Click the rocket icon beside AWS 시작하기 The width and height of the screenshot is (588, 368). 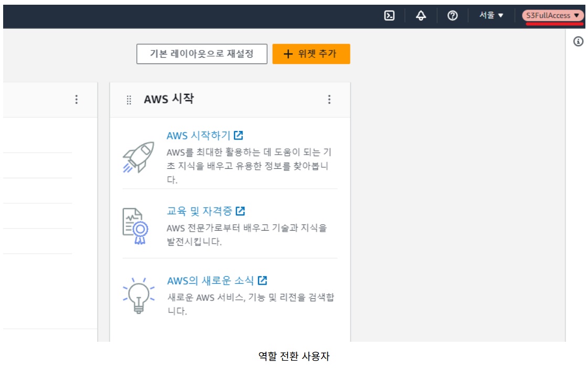[x=138, y=157]
